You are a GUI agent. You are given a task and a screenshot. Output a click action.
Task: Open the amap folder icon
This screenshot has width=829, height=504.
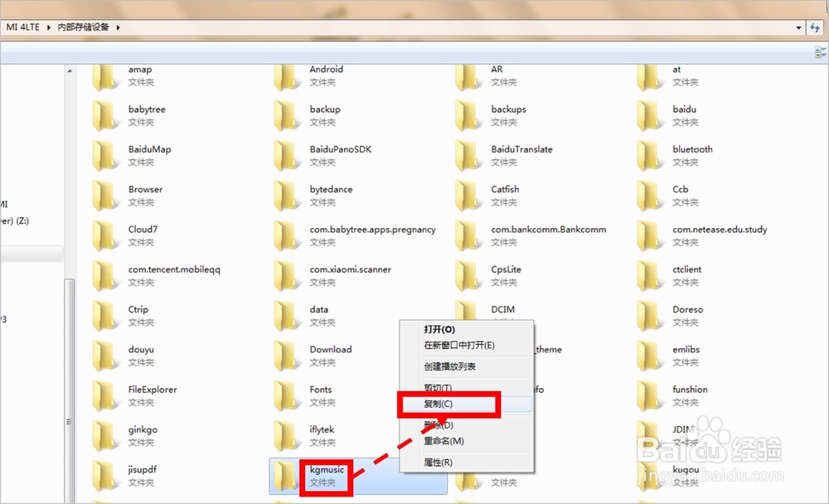(x=104, y=77)
